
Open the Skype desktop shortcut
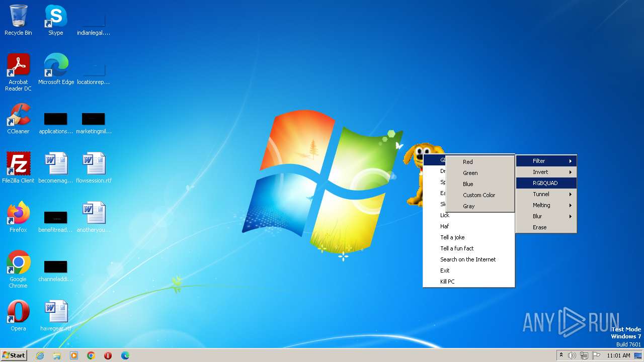tap(55, 20)
